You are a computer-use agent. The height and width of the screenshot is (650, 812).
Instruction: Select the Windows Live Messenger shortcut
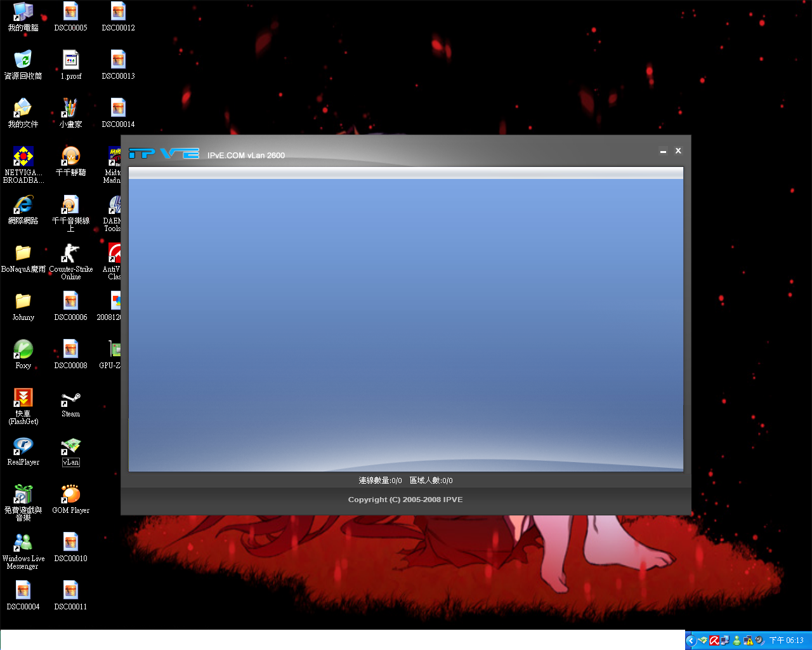point(23,551)
